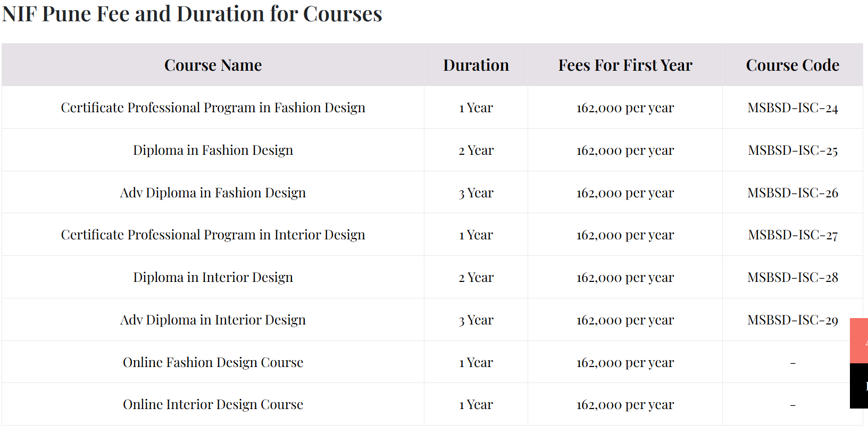The height and width of the screenshot is (433, 868).
Task: Click Diploma in Interior Design course name
Action: 213,277
